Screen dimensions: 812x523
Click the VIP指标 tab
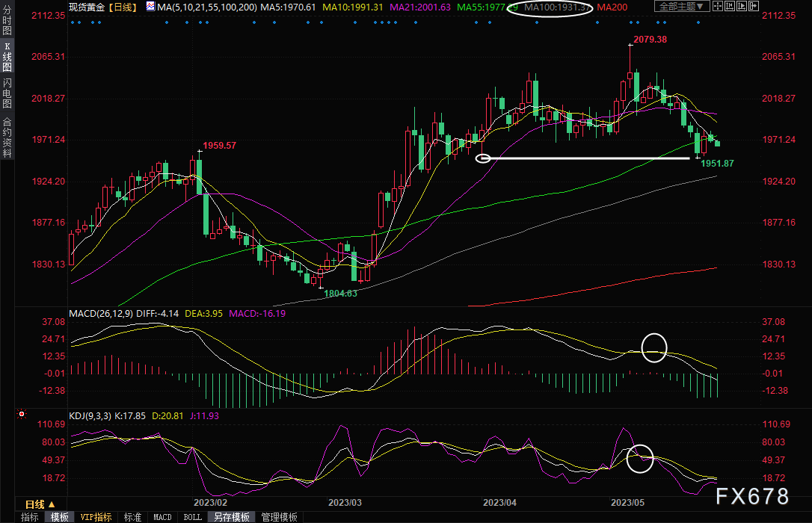(96, 517)
